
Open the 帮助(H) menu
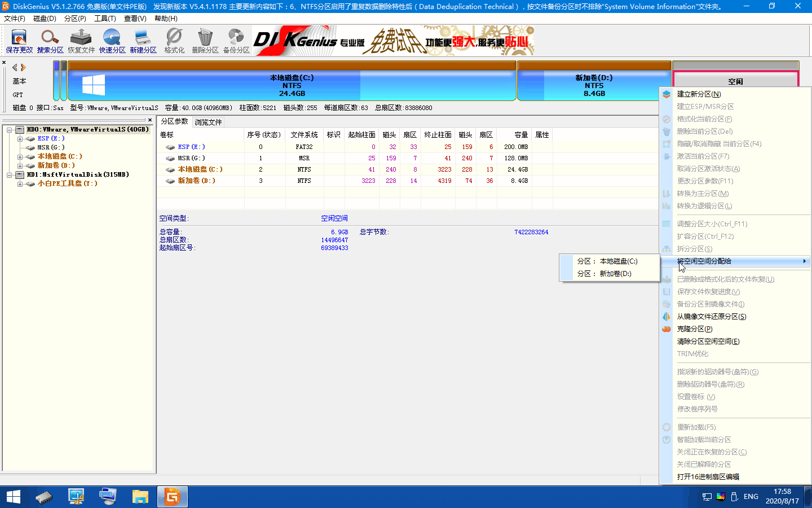tap(166, 19)
